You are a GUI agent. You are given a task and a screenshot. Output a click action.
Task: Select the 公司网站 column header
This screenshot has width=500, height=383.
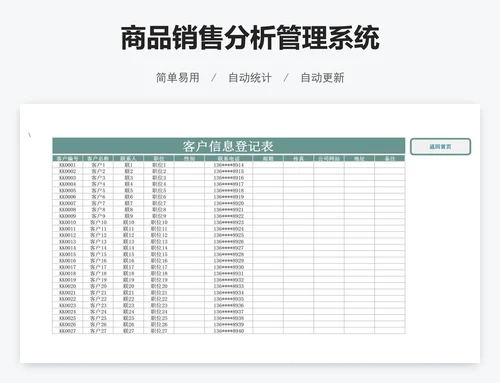(x=329, y=158)
